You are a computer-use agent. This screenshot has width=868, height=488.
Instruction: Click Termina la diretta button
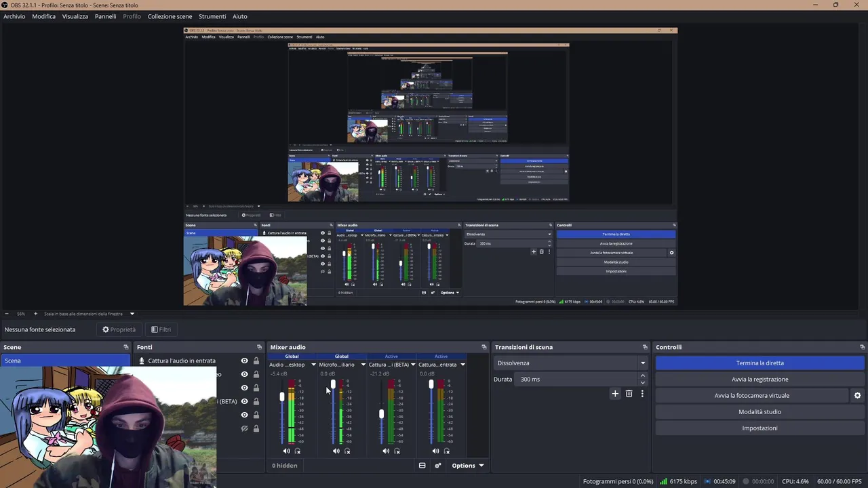pyautogui.click(x=759, y=363)
